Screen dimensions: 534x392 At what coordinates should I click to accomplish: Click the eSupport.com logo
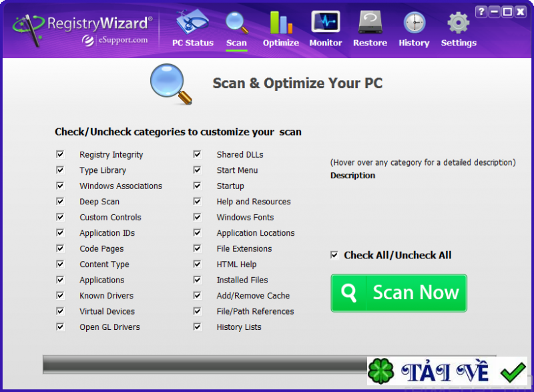coord(115,40)
